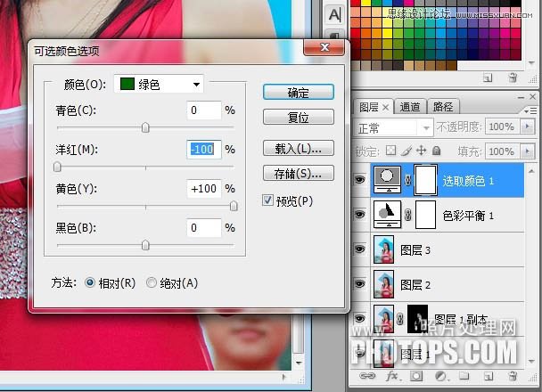Open the Character panel icon marked A
This screenshot has width=542, height=392.
pos(334,15)
